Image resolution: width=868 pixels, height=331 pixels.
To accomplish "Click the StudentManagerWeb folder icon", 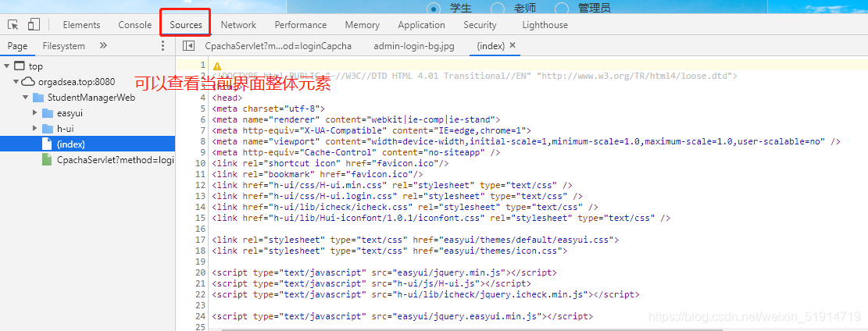I will [x=38, y=98].
